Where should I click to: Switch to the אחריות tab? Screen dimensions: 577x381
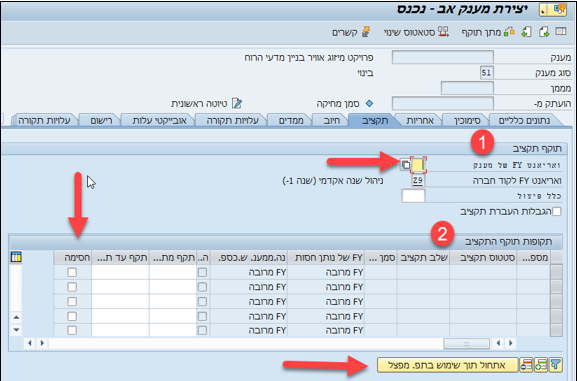click(x=420, y=120)
